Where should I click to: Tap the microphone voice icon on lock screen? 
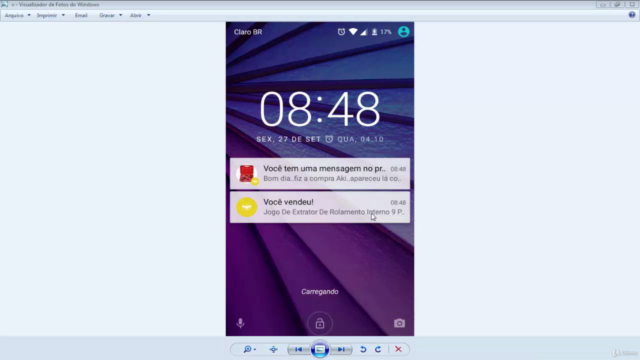pos(240,323)
